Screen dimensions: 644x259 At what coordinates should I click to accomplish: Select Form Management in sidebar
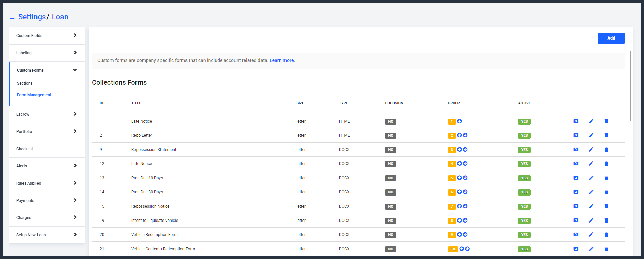pyautogui.click(x=34, y=95)
